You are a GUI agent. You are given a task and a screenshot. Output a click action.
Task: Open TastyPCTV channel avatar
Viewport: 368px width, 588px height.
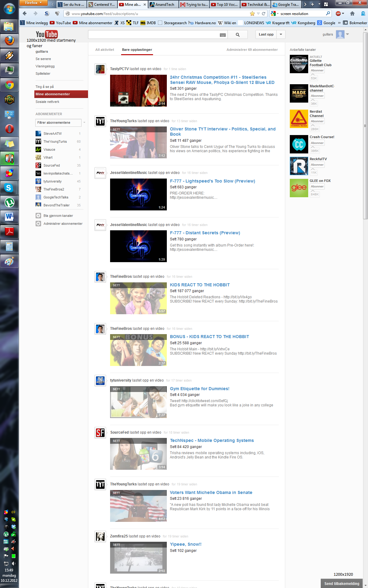point(100,69)
